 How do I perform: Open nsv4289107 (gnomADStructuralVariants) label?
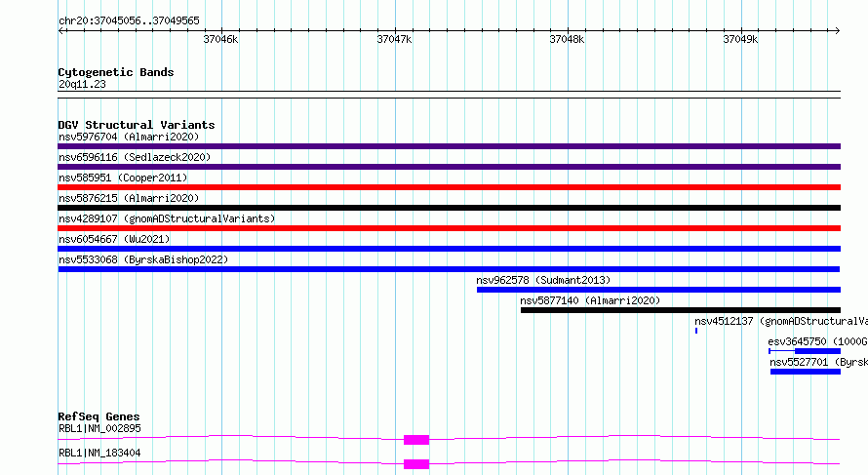pyautogui.click(x=167, y=218)
